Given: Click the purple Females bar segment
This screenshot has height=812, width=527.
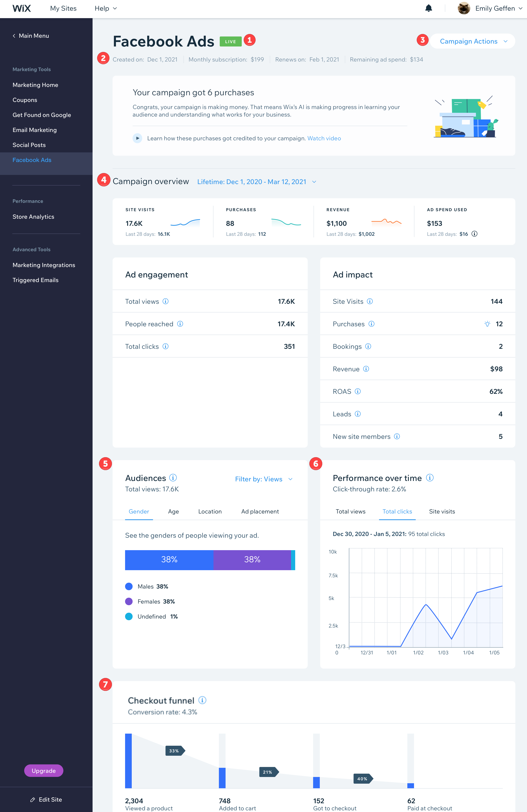Looking at the screenshot, I should 252,560.
